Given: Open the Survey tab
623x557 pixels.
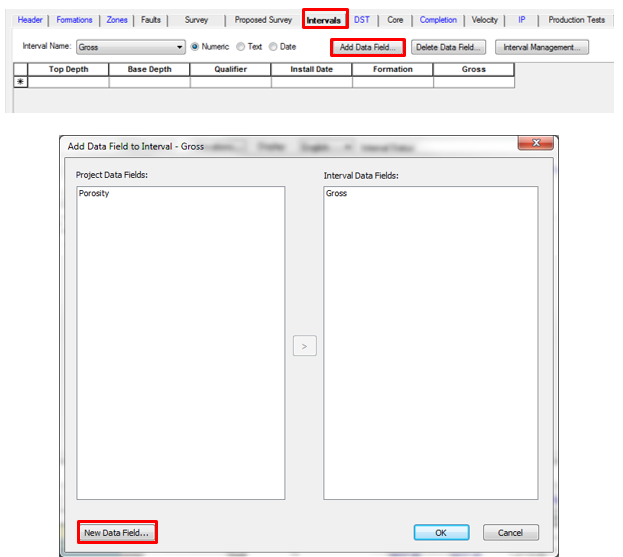Looking at the screenshot, I should pos(196,20).
